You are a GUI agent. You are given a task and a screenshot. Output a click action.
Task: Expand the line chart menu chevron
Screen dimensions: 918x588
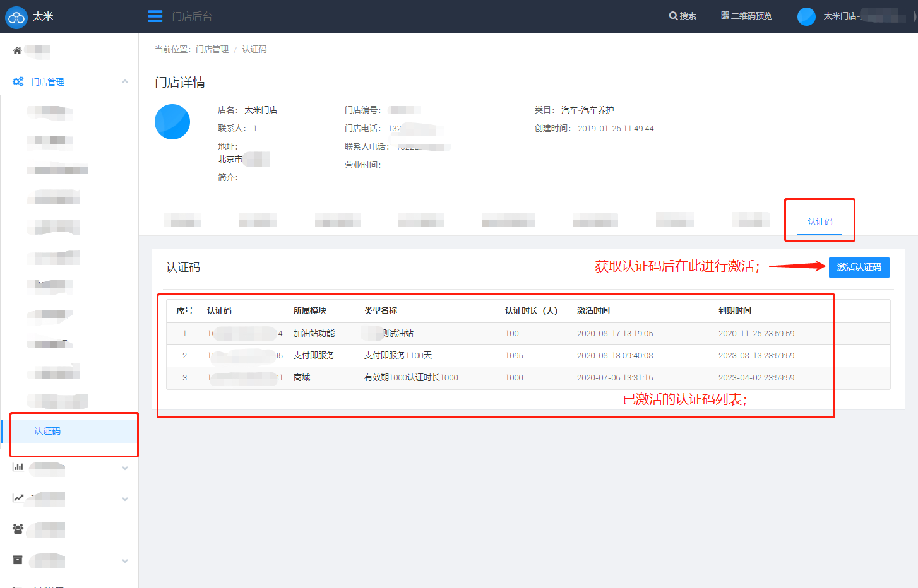125,499
